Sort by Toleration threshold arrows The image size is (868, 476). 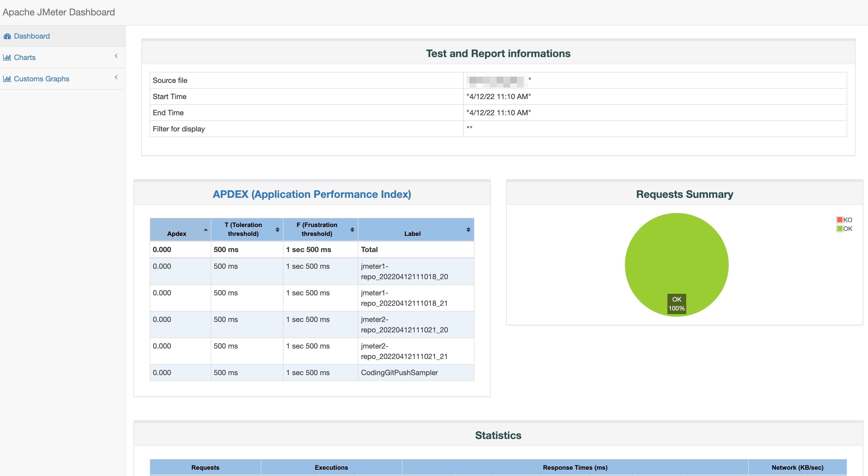click(x=277, y=230)
